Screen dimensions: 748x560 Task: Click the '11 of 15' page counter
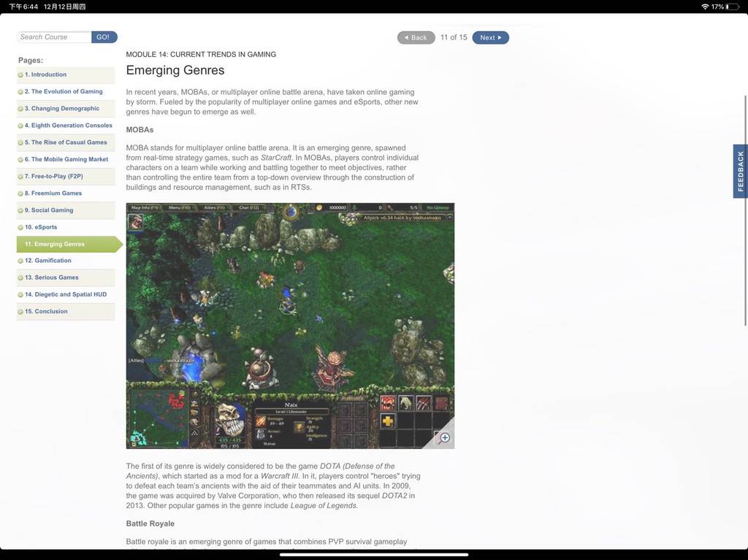pyautogui.click(x=454, y=37)
